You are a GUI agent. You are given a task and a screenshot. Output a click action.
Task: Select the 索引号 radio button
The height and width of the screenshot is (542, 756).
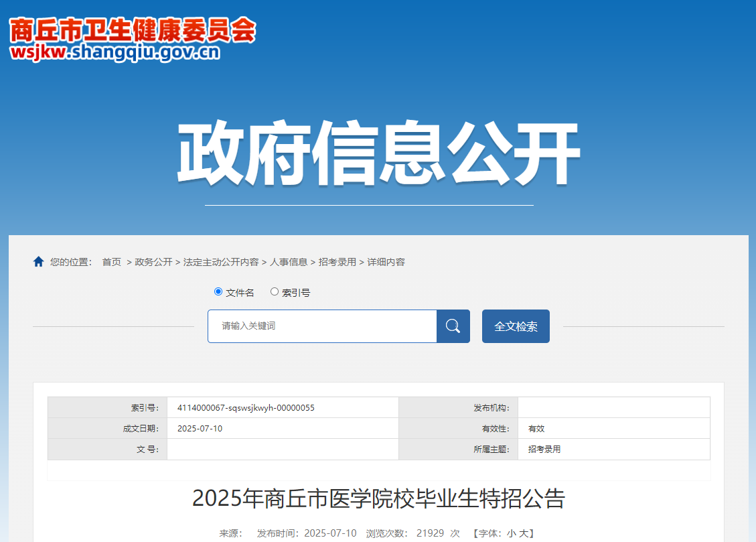275,291
